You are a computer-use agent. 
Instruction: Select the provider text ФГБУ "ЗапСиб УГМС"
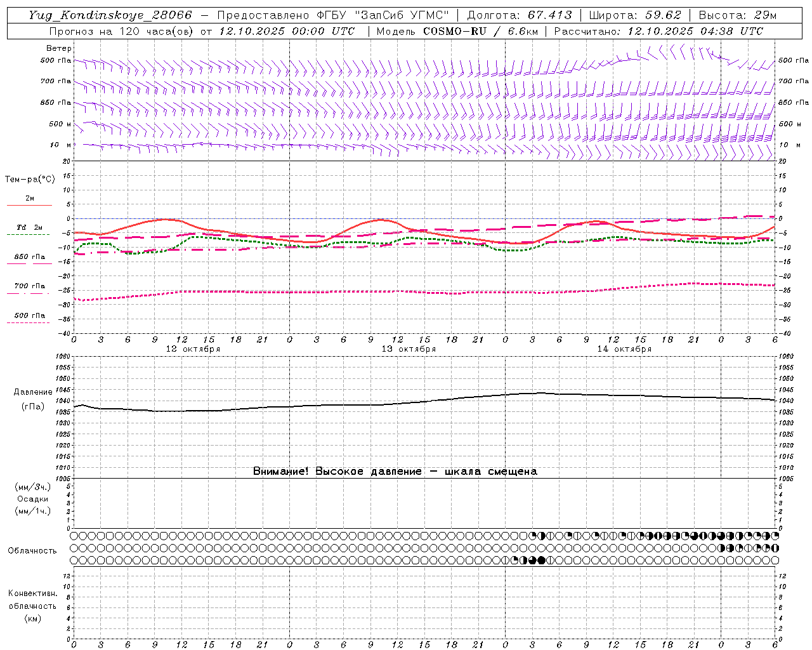(x=382, y=15)
